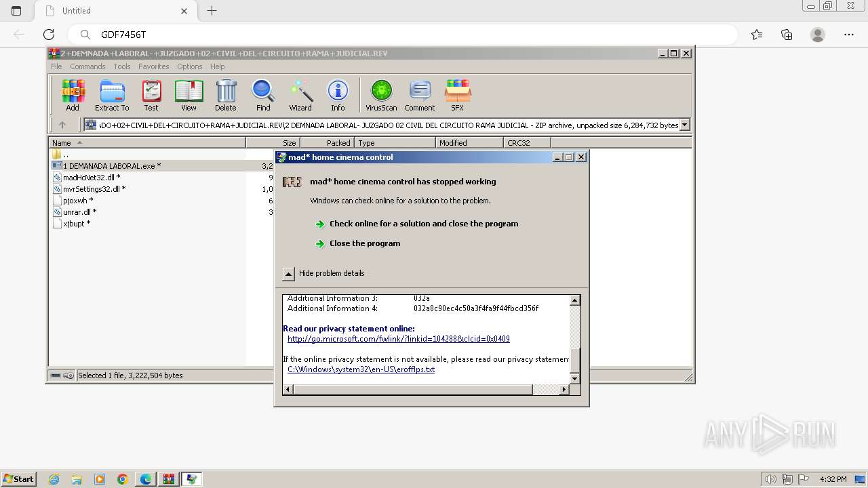Open the Favorites menu in WinRAR

(x=154, y=66)
